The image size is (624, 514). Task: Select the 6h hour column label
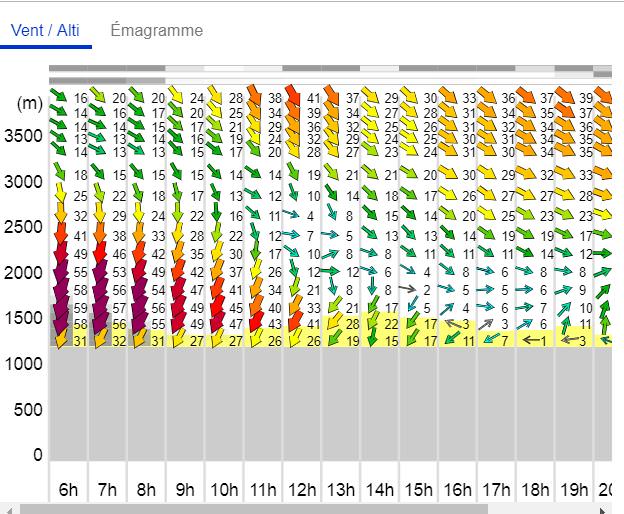[x=68, y=489]
